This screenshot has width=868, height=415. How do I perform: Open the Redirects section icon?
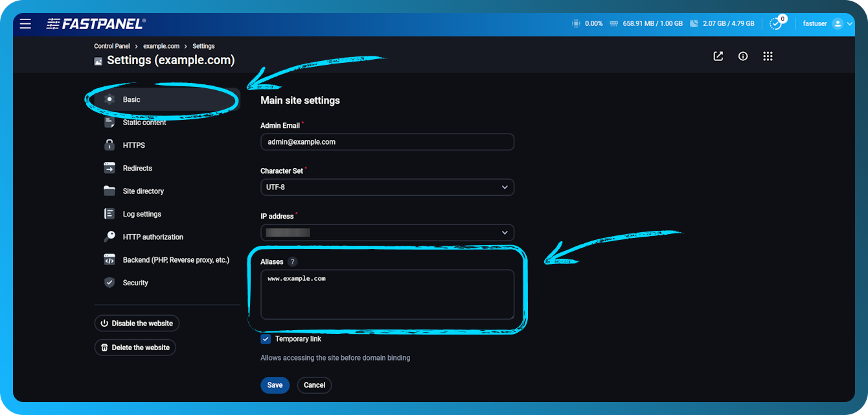pos(109,167)
